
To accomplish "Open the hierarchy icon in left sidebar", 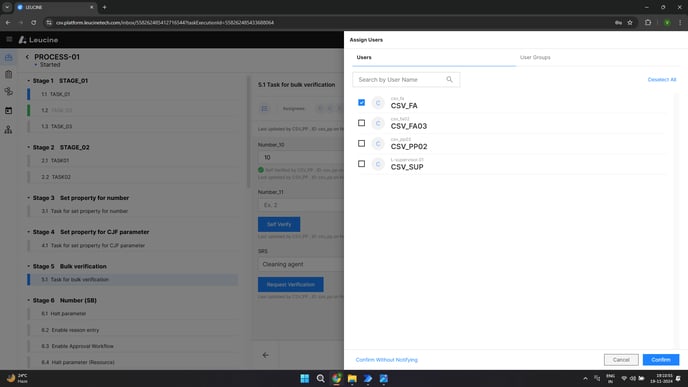I will coord(8,129).
